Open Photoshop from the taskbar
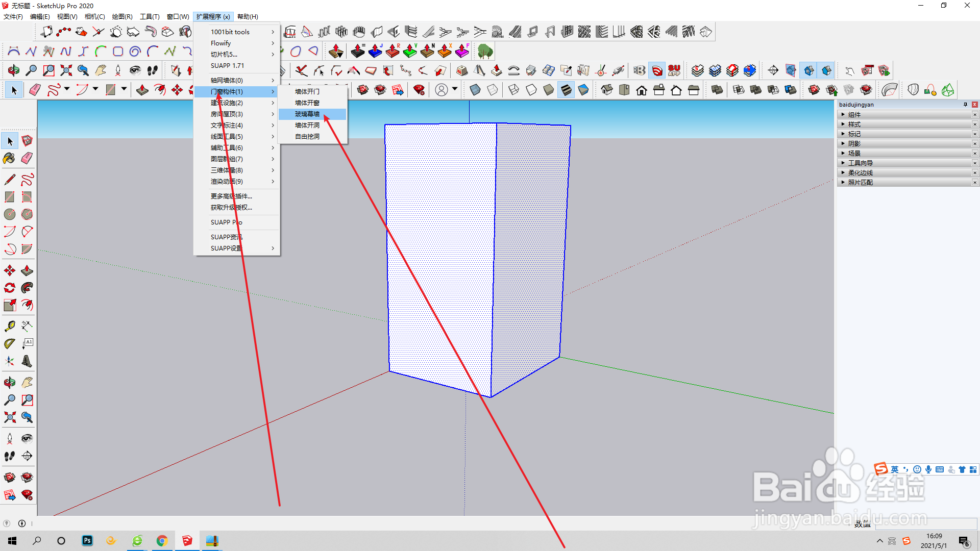Image resolution: width=980 pixels, height=551 pixels. pyautogui.click(x=87, y=541)
